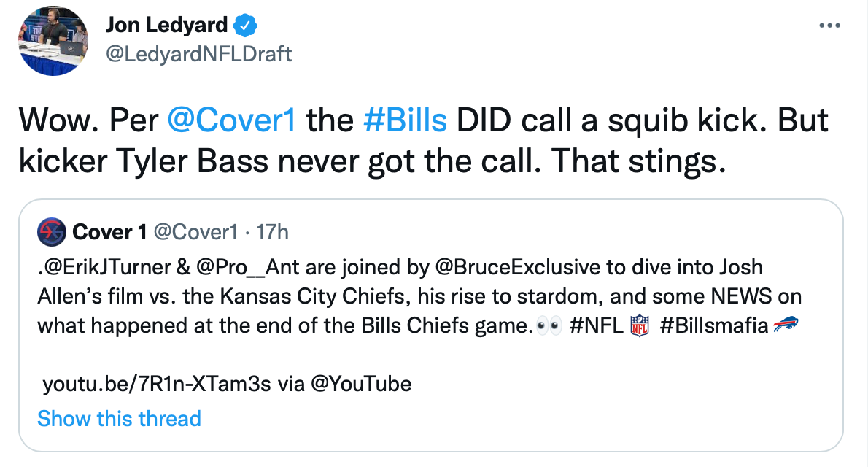Click the Buffalo Bills logo icon
Screen dimensions: 868x467
click(x=786, y=325)
